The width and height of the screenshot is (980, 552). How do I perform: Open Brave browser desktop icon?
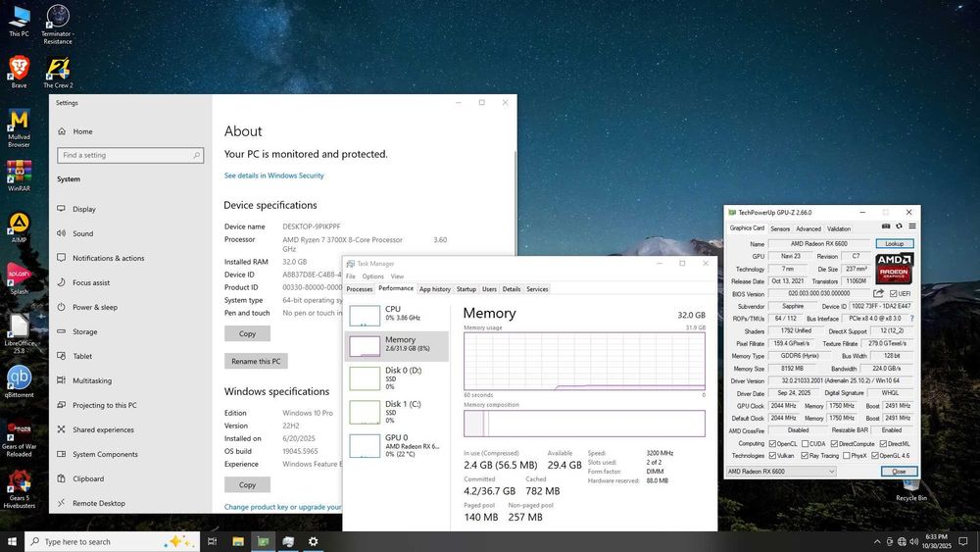19,72
